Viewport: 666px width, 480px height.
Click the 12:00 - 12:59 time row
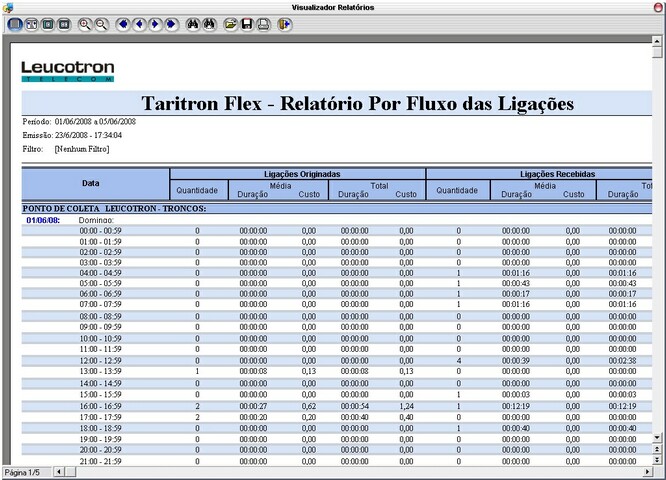337,361
